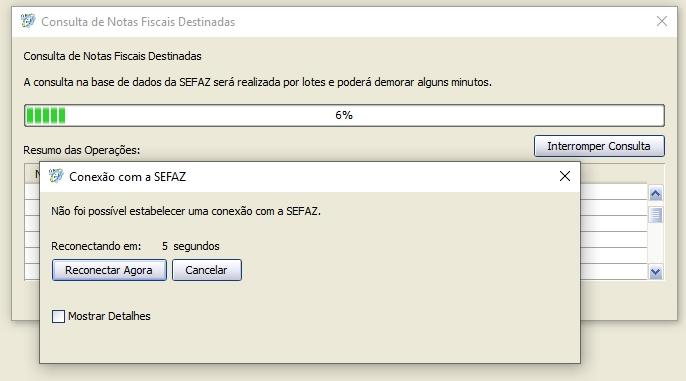
Task: Close the Conexão com a SEFAZ dialog
Action: point(565,176)
